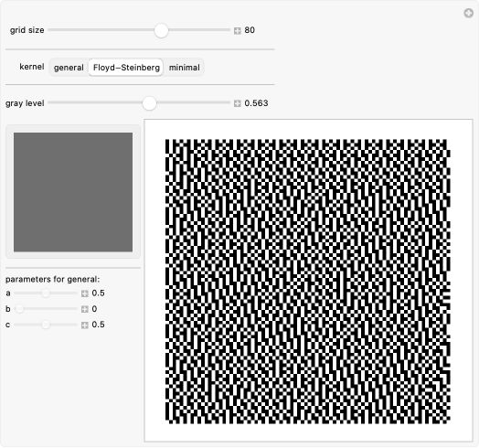
Task: Click the parameter b slider handle
Action: coord(19,309)
